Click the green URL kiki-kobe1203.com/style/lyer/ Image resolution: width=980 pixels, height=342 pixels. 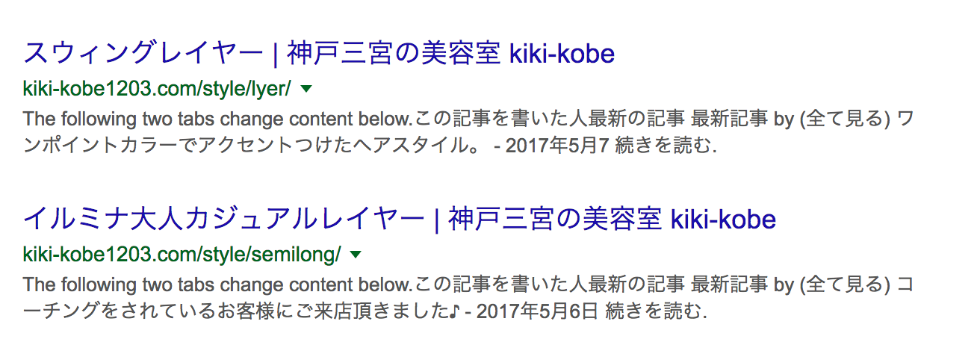tap(157, 89)
